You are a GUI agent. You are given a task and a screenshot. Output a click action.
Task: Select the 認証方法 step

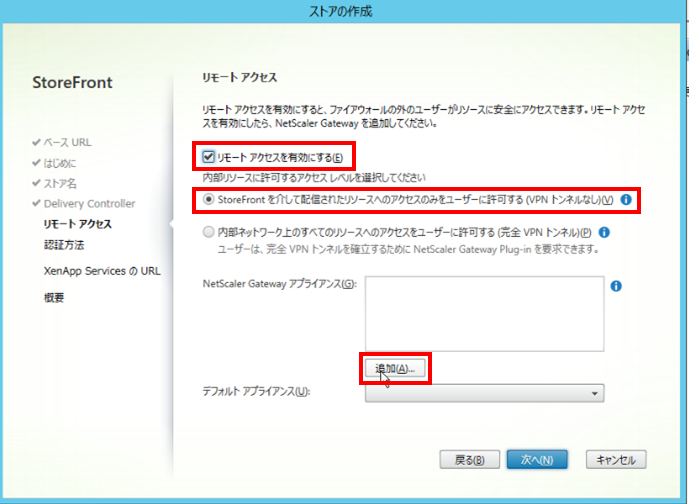64,245
